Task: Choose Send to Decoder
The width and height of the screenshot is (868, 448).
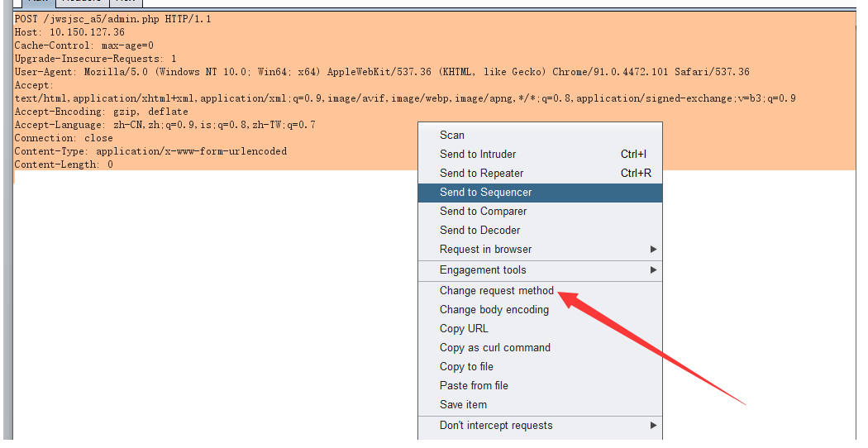Action: (479, 230)
